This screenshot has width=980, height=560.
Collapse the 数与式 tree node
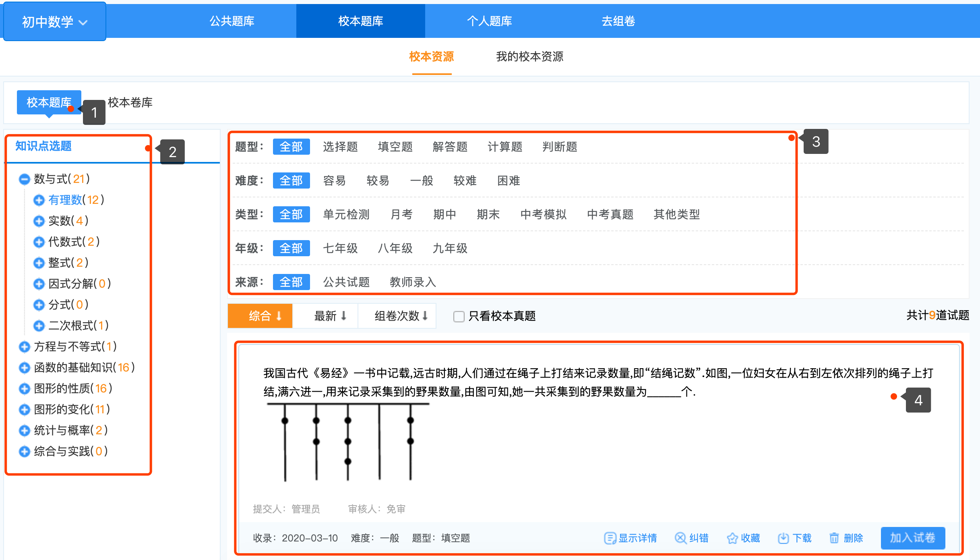25,179
